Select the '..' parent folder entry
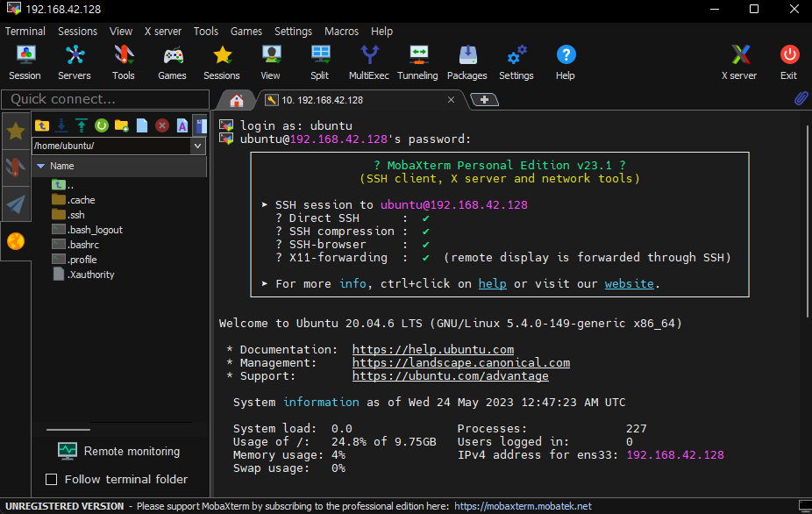 point(62,185)
